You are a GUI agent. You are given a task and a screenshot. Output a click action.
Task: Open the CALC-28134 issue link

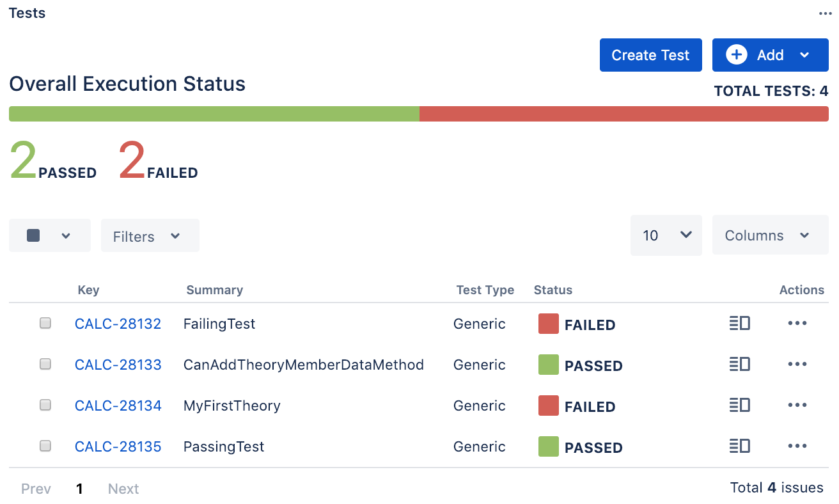click(x=118, y=406)
